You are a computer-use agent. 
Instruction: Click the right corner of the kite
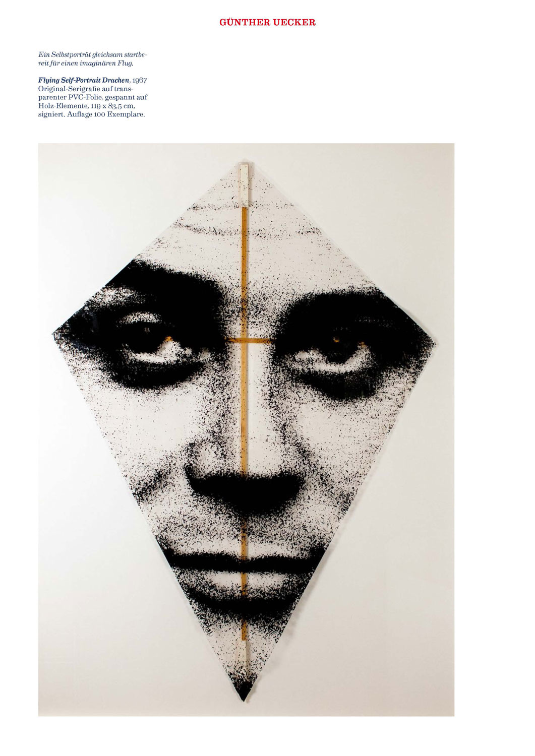[434, 345]
